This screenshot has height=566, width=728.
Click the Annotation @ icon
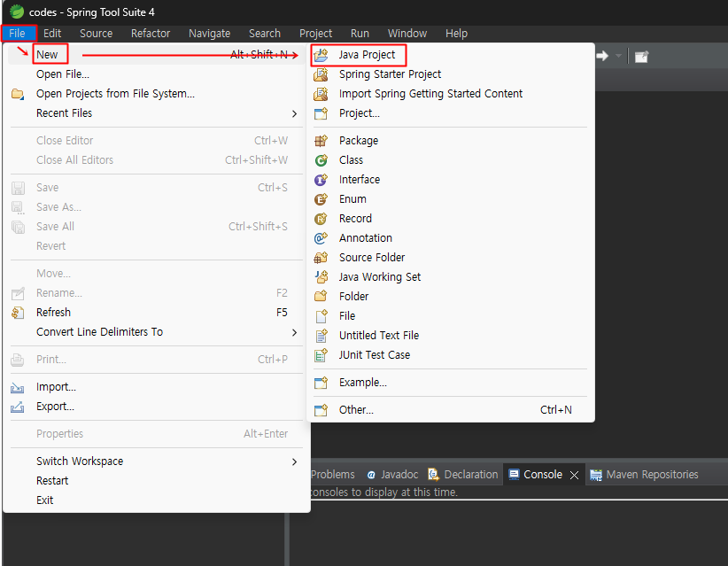[321, 238]
